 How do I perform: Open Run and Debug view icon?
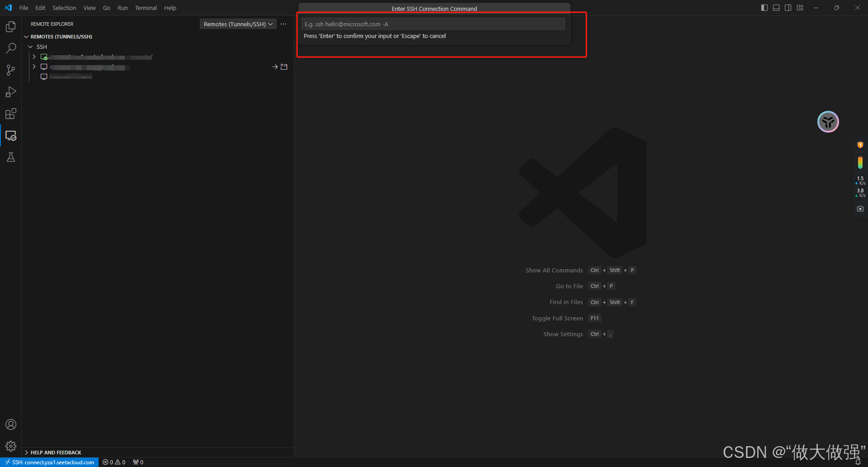click(x=11, y=92)
